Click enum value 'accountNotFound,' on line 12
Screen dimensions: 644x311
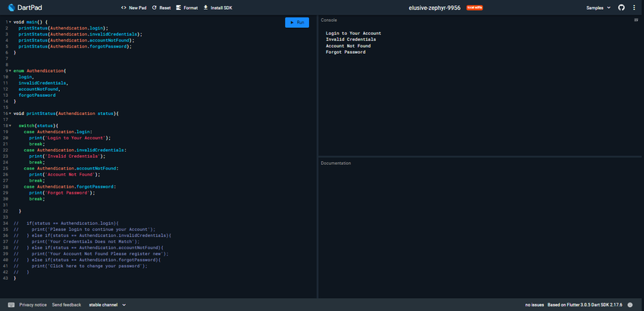pyautogui.click(x=39, y=89)
